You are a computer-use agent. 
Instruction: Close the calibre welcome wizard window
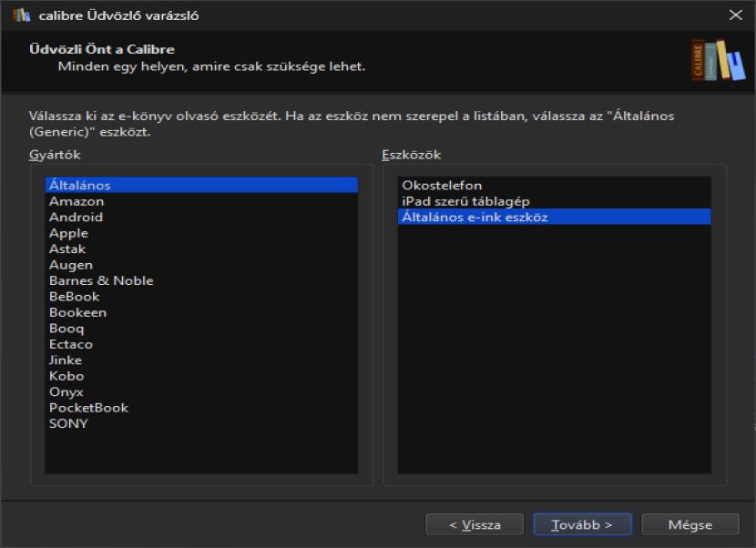point(736,15)
